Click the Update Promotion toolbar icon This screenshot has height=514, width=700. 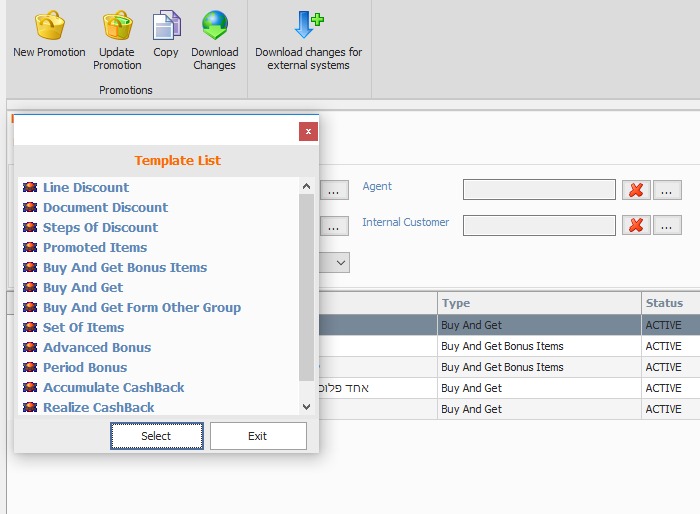pyautogui.click(x=117, y=26)
